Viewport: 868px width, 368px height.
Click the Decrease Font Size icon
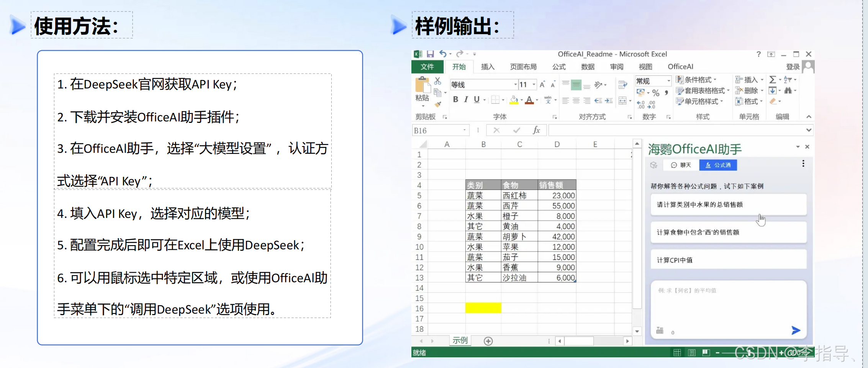pos(553,85)
